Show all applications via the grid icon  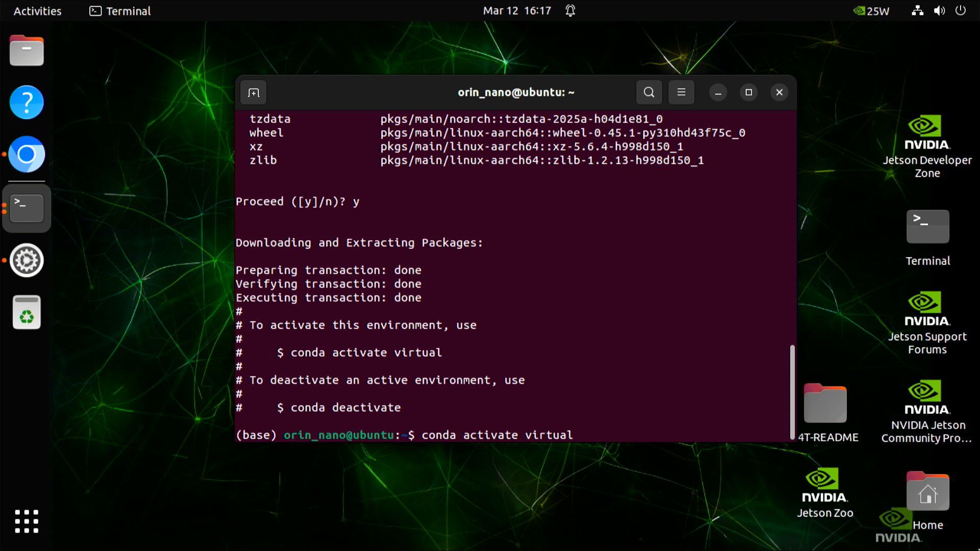pyautogui.click(x=26, y=521)
